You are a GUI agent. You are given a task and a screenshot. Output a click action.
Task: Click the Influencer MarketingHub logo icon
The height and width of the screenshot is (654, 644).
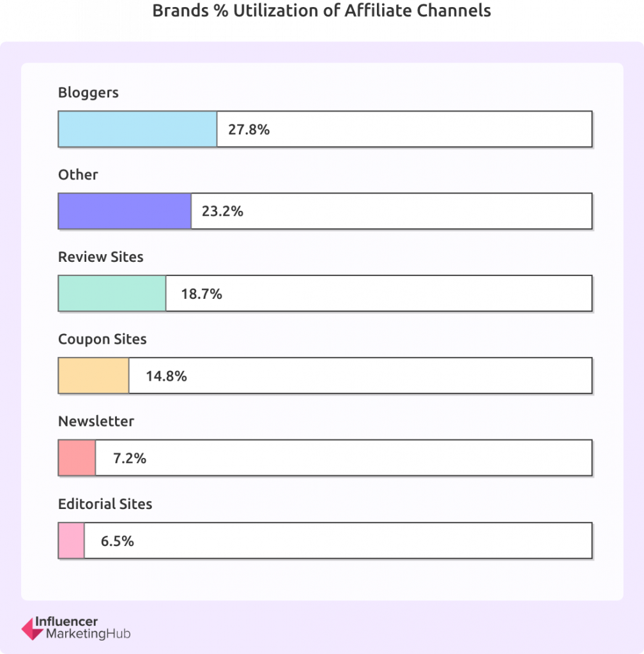tap(32, 629)
